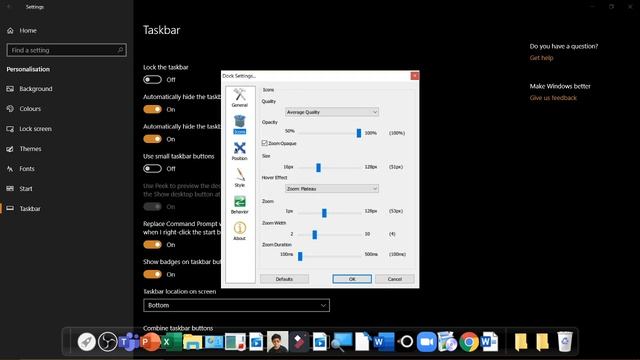The height and width of the screenshot is (360, 640).
Task: Click Give us feedback link
Action: click(x=553, y=98)
